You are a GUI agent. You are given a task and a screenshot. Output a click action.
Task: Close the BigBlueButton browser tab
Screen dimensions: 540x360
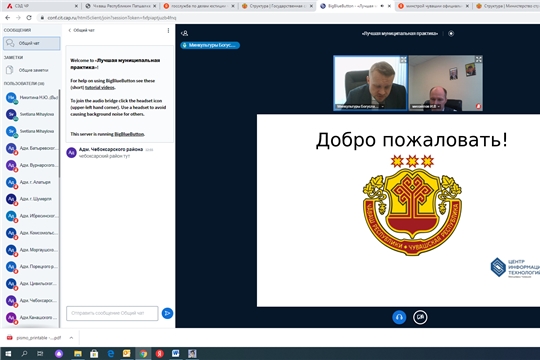pos(390,6)
